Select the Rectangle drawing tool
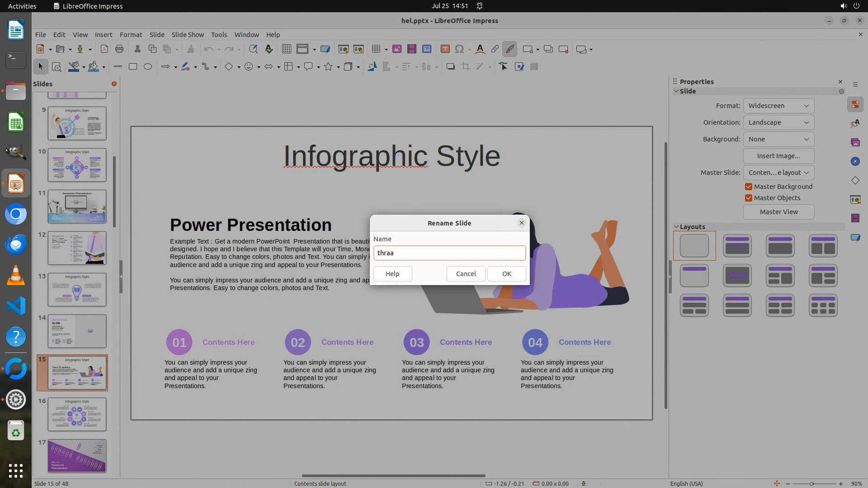Viewport: 868px width, 488px height. coord(132,67)
